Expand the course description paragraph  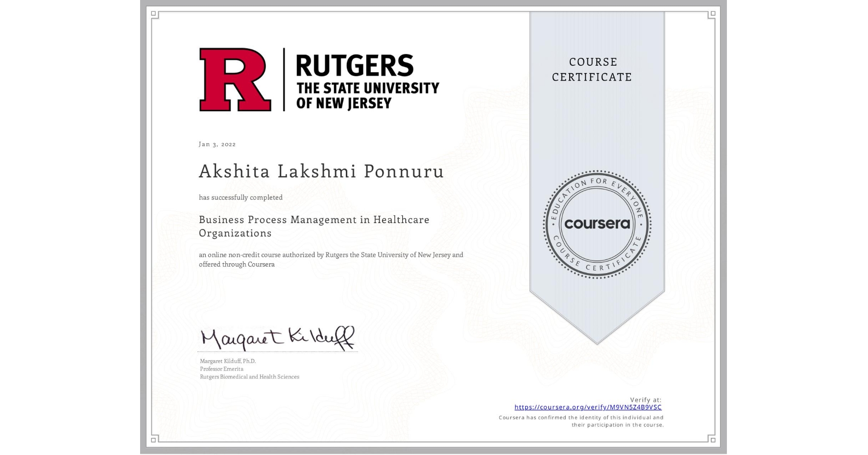330,259
